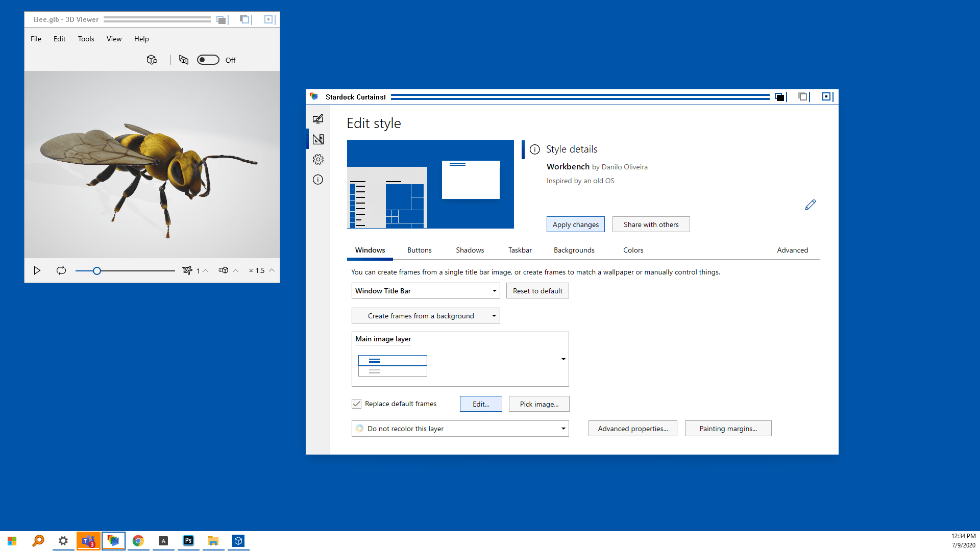The height and width of the screenshot is (551, 980).
Task: Open the Edit style painting panel in Curtains
Action: [x=318, y=118]
